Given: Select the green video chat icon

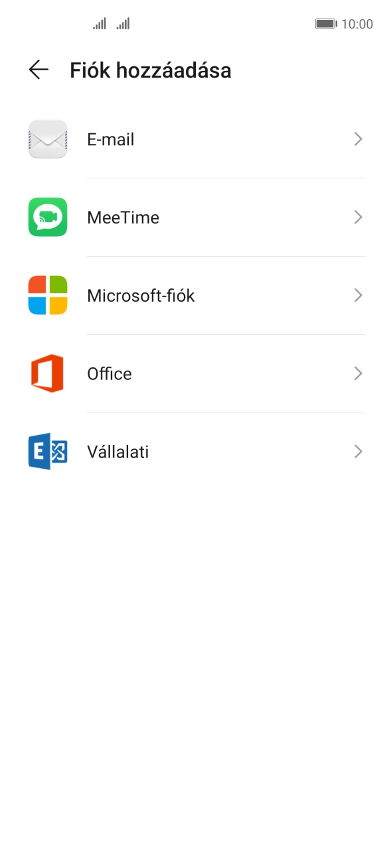Looking at the screenshot, I should point(47,217).
